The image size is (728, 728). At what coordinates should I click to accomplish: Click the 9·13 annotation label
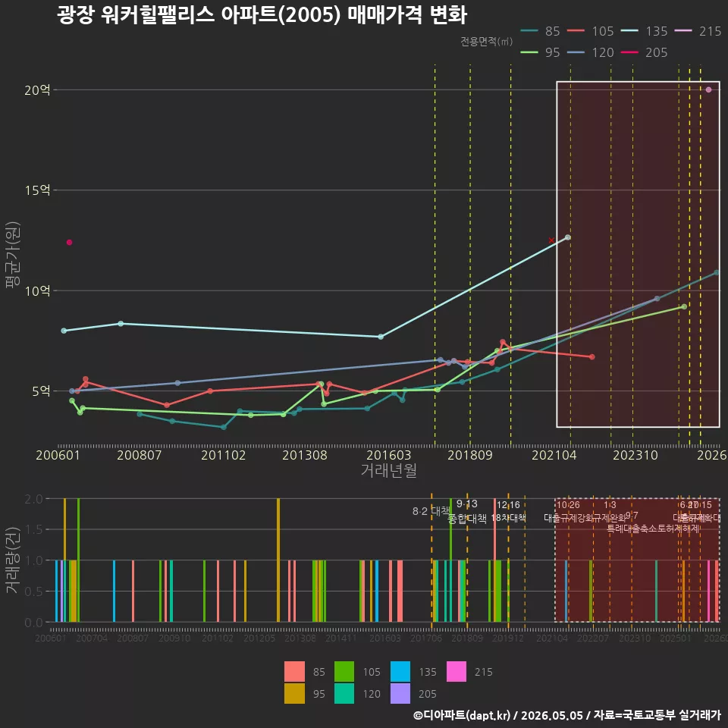tap(467, 504)
